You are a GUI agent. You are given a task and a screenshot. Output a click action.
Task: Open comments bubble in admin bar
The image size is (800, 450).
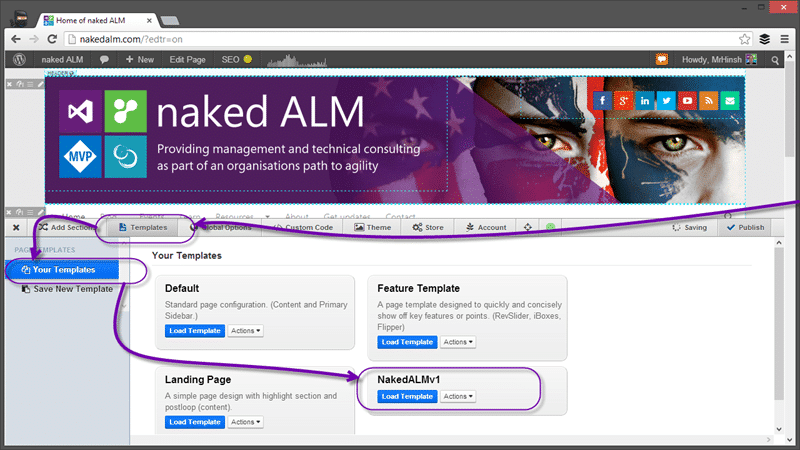tap(104, 60)
